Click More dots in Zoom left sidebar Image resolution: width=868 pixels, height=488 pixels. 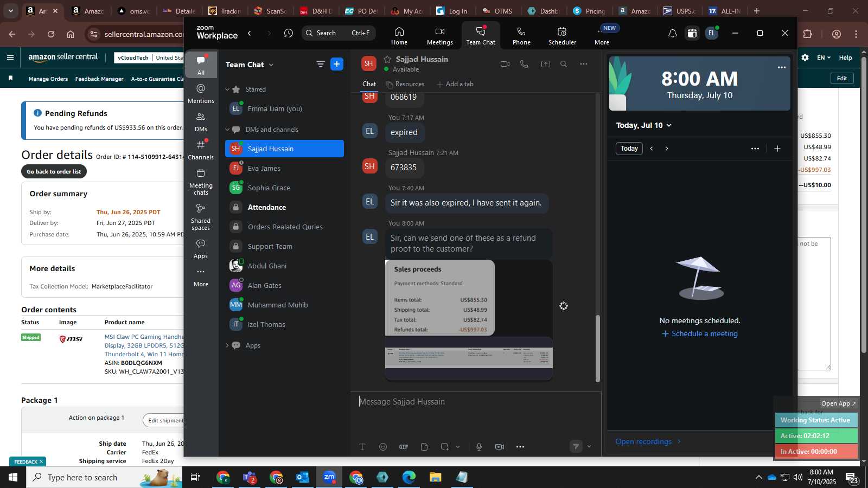tap(201, 277)
